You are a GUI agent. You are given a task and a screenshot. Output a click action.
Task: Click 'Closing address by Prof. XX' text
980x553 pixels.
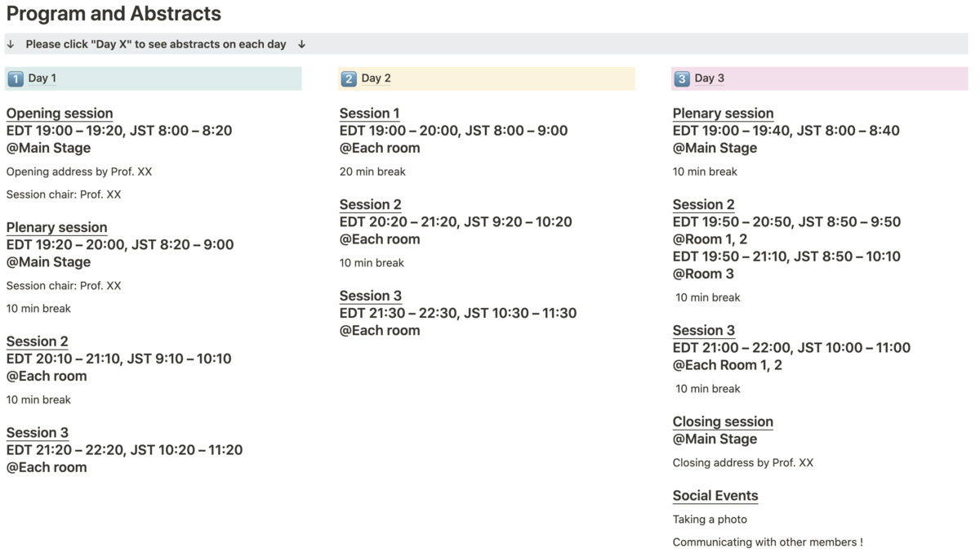tap(743, 462)
